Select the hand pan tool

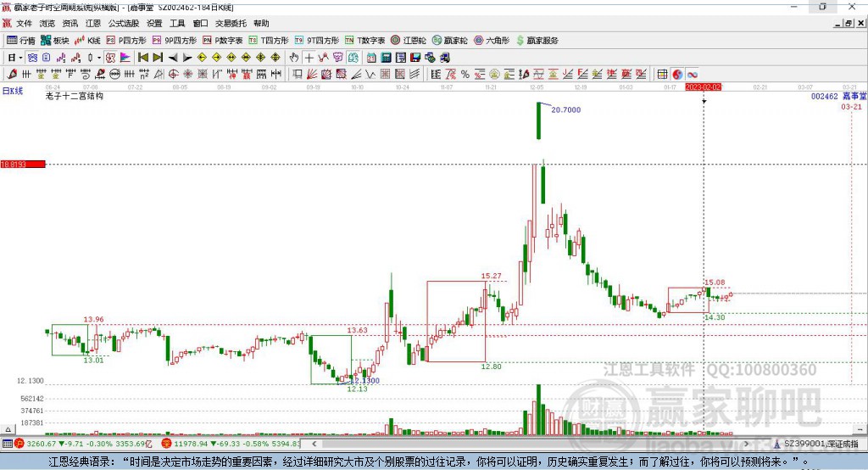[294, 57]
